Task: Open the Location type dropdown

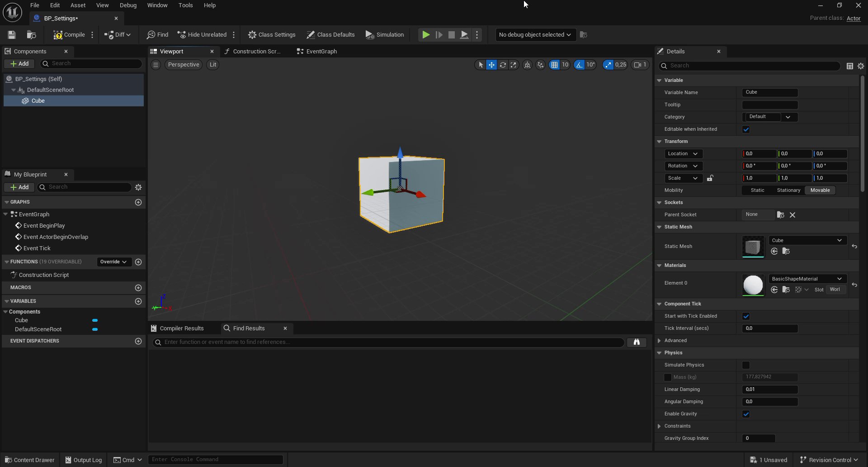Action: click(684, 154)
